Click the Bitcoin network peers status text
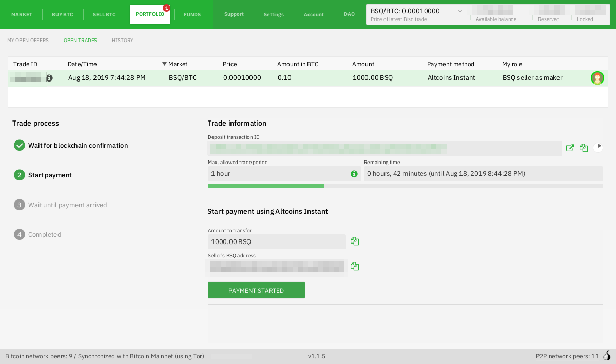Screen dimensions: 616x364 105,356
